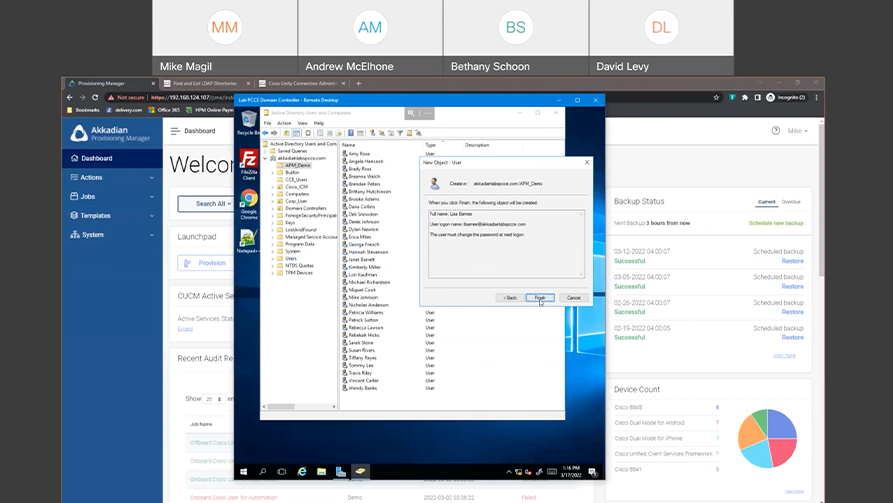The height and width of the screenshot is (503, 893).
Task: Open the Notepad++ desktop shortcut
Action: click(x=248, y=241)
